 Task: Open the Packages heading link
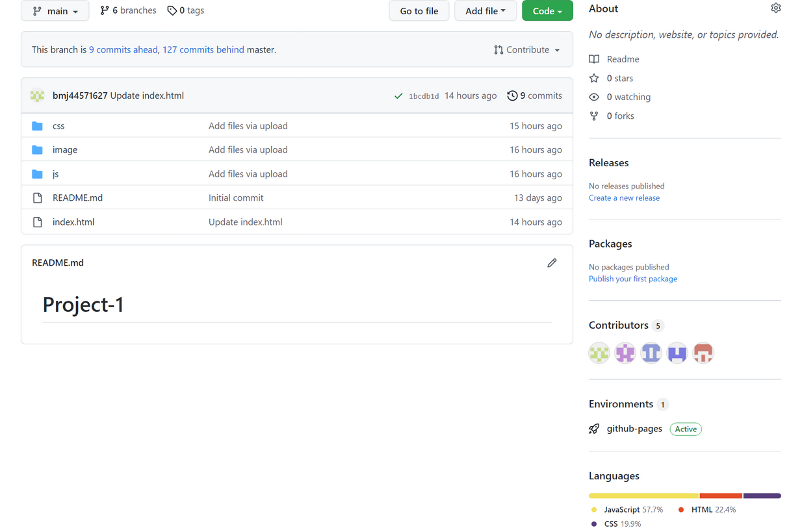[610, 244]
